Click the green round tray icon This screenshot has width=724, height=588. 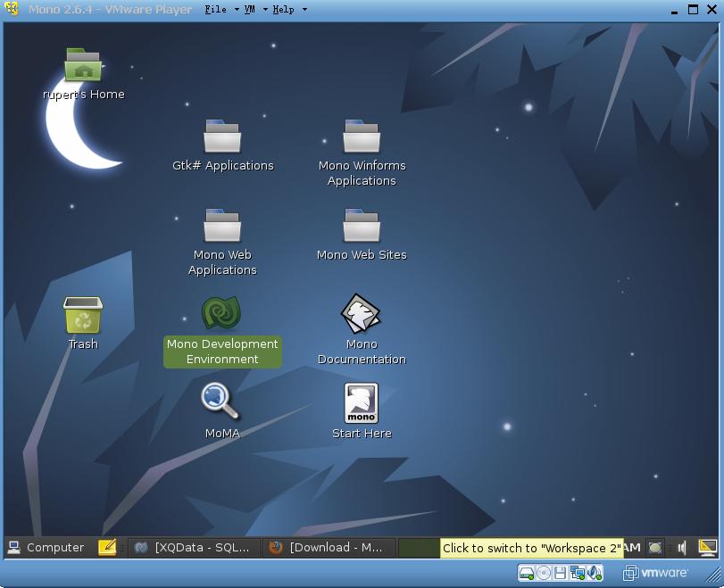click(x=655, y=548)
